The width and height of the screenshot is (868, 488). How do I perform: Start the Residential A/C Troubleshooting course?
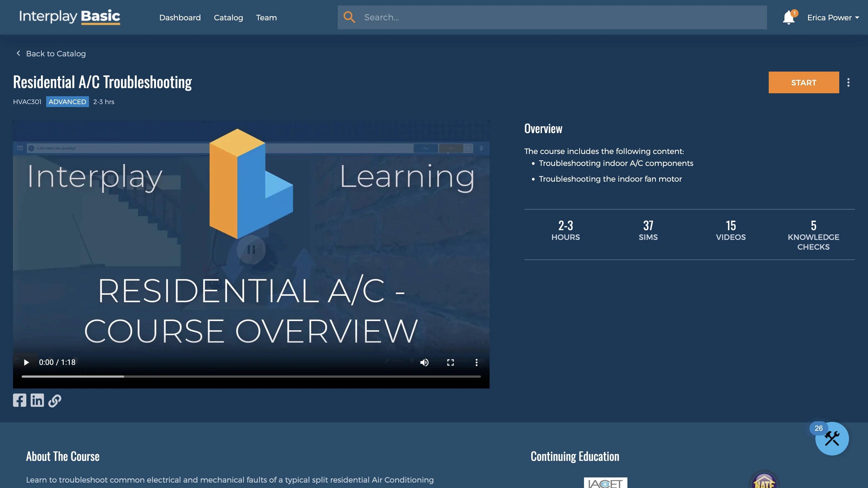click(x=804, y=82)
